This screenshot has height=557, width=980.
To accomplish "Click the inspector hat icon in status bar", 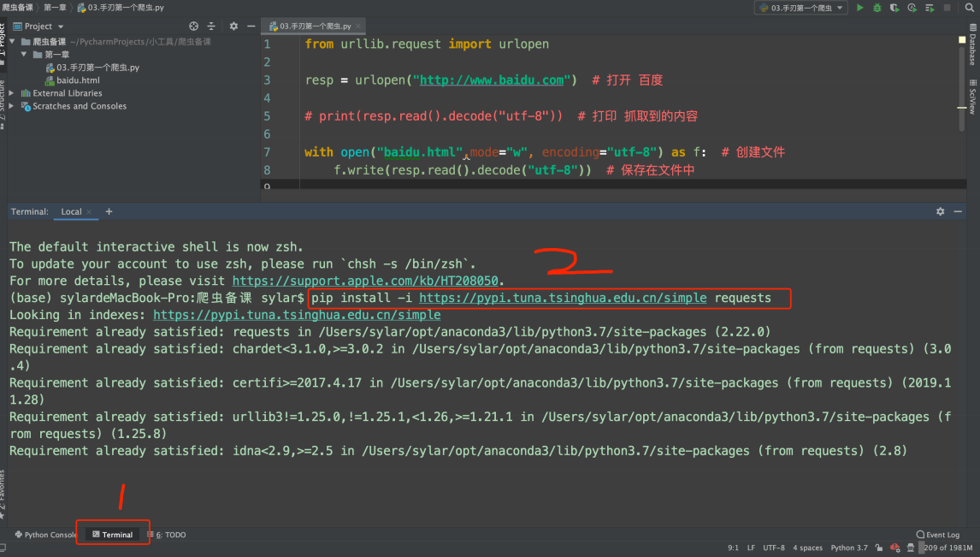I will (x=911, y=548).
